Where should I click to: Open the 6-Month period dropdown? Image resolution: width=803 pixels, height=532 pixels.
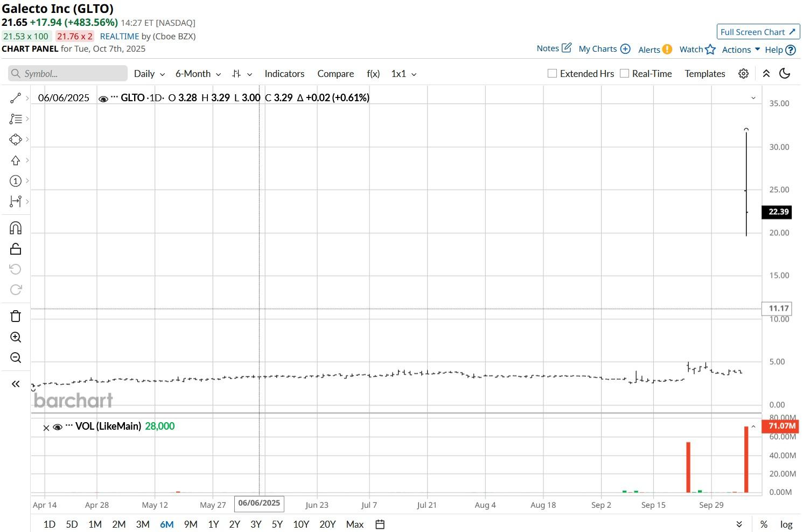point(198,74)
